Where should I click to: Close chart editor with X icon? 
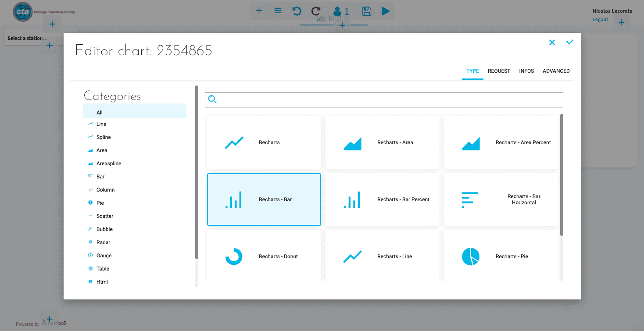pyautogui.click(x=552, y=42)
